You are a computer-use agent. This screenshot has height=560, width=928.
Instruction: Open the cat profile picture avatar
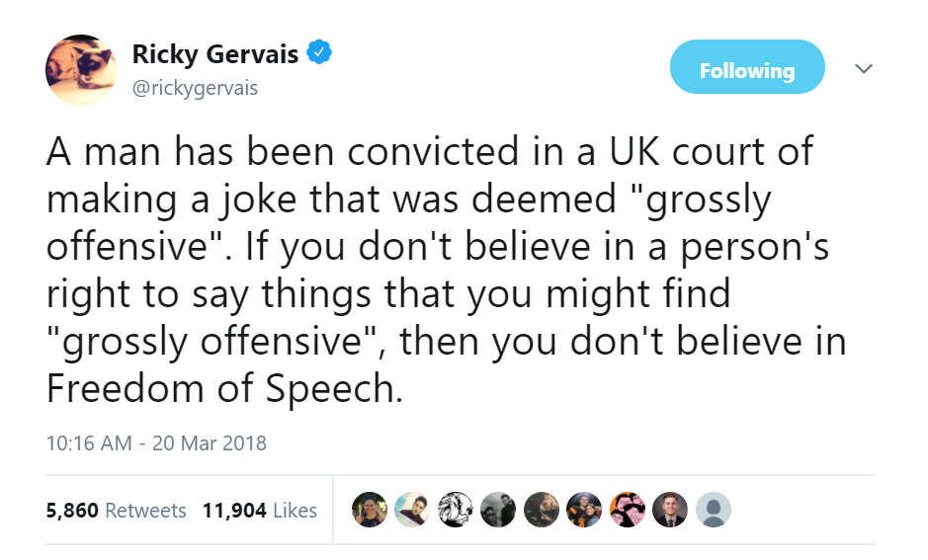[x=81, y=70]
